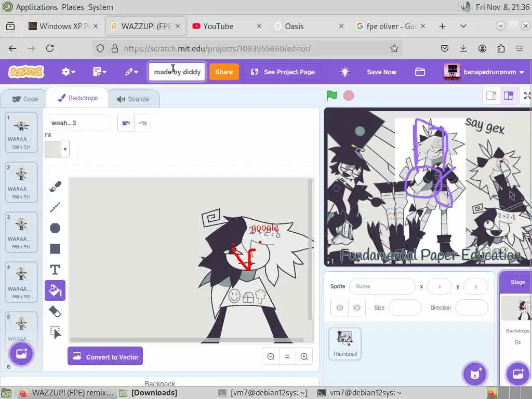Click the red stop button
Viewport: 532px width, 399px height.
[349, 96]
